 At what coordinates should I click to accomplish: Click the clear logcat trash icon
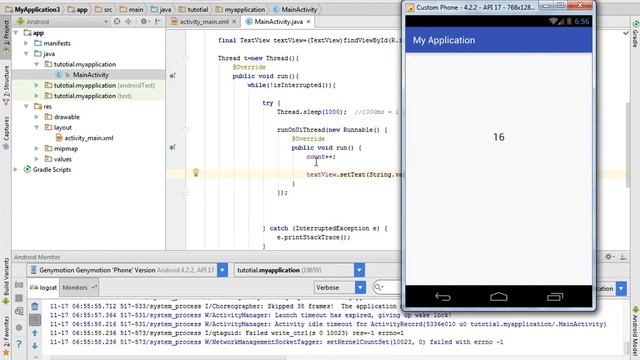pyautogui.click(x=35, y=306)
